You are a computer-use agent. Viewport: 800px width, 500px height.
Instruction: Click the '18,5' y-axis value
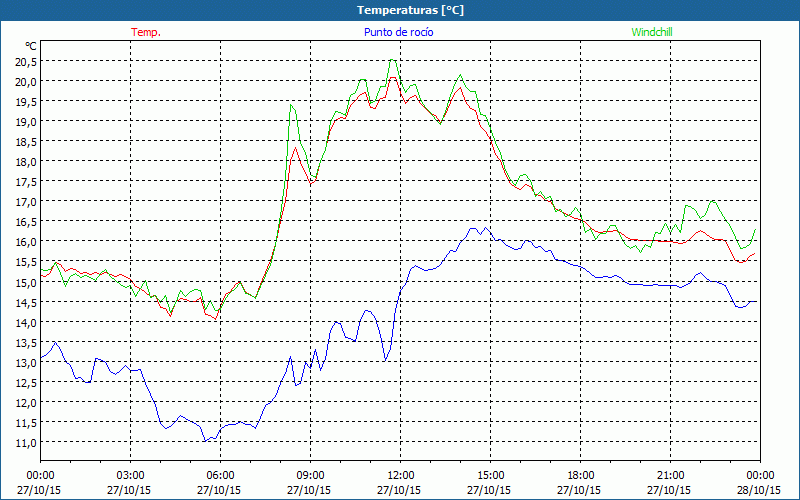(x=26, y=142)
